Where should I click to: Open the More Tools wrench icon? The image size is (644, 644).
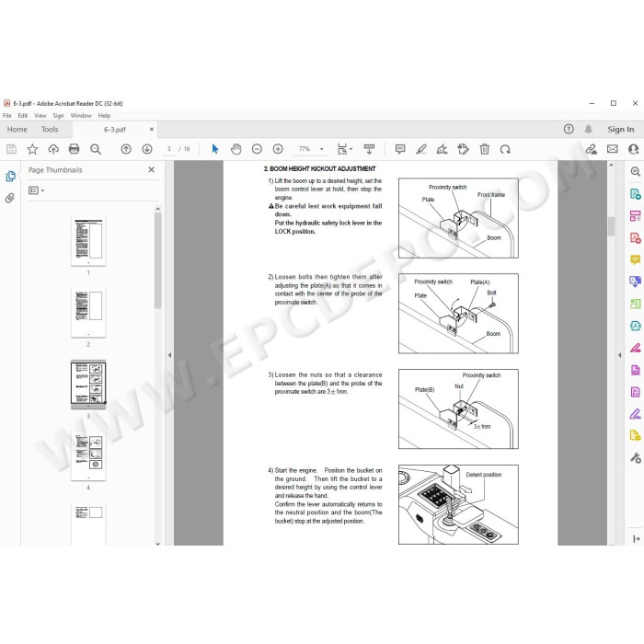coord(636,457)
